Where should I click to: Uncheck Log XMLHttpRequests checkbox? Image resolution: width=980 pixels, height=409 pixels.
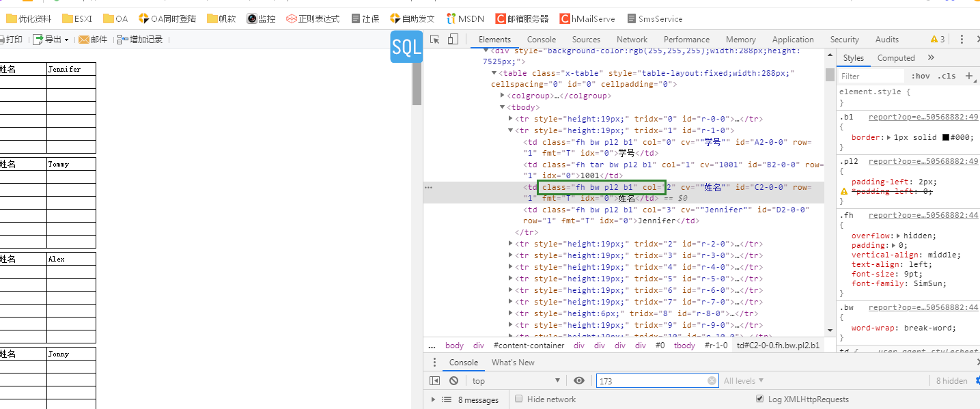point(760,399)
